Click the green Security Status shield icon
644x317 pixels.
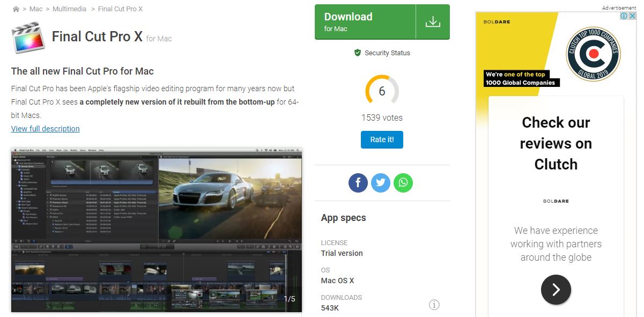coord(357,53)
